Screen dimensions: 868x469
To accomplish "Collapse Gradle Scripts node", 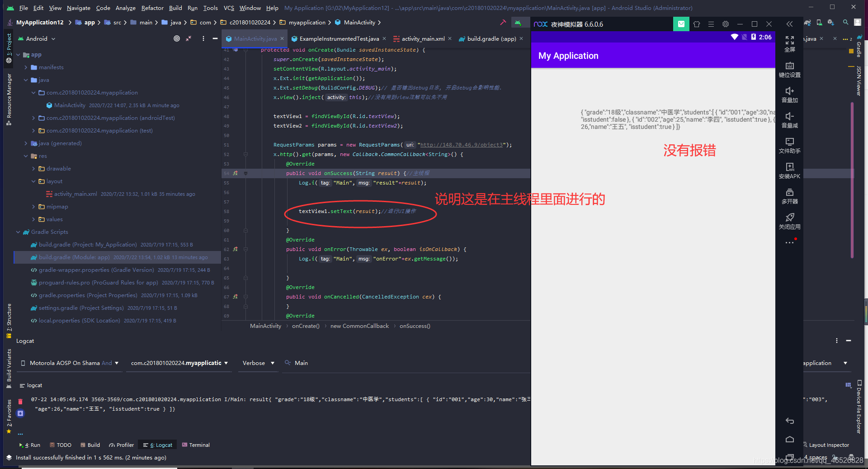I will [x=18, y=232].
